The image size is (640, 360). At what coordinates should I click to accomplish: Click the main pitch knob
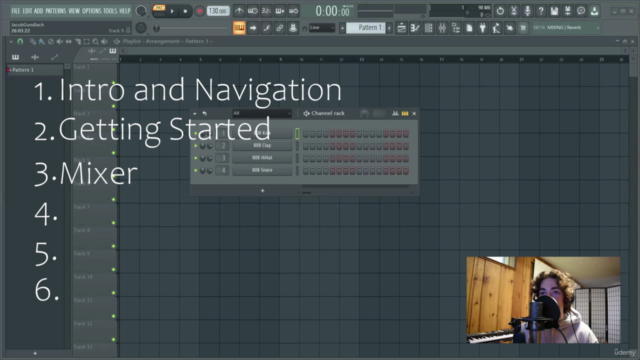pos(141,28)
